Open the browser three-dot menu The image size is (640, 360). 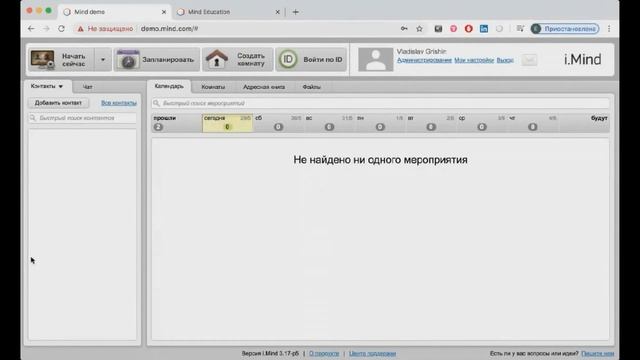click(609, 29)
